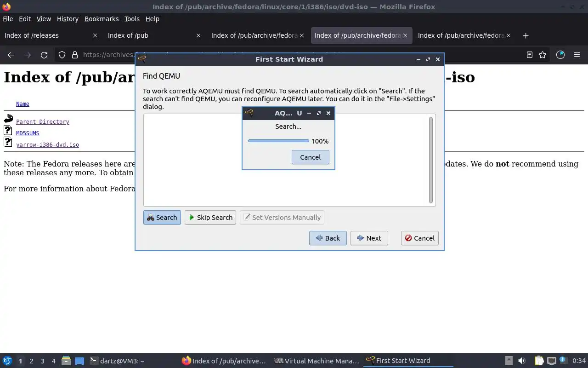Open Firefox hamburger application menu

577,55
